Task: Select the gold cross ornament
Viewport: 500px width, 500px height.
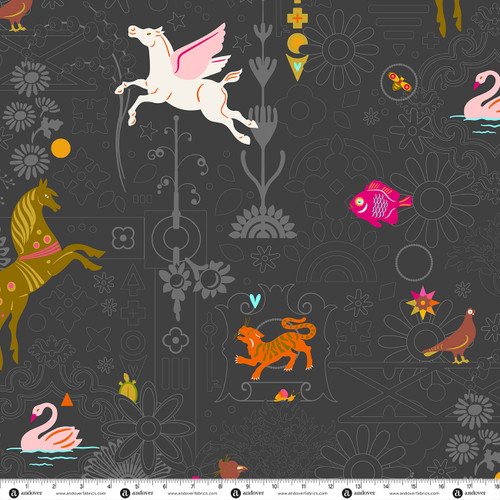Action: click(x=297, y=18)
